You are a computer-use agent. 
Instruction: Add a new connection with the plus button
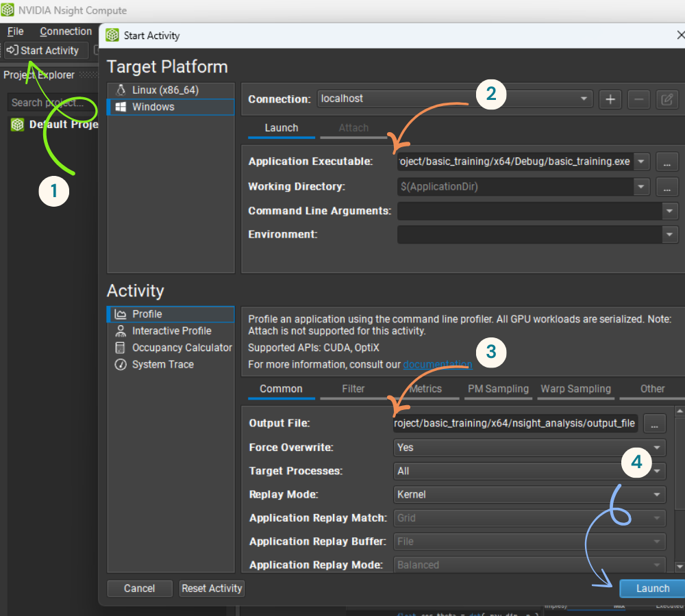[610, 99]
